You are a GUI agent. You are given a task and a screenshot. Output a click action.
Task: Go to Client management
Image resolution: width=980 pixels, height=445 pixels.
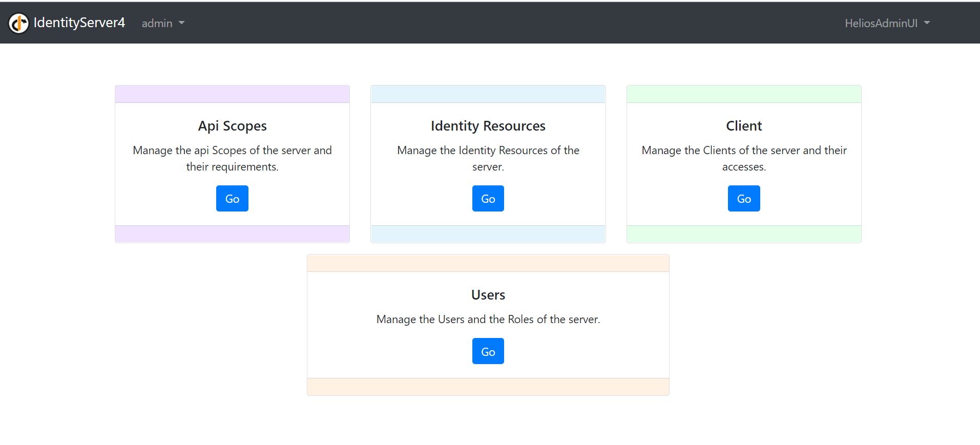tap(744, 199)
